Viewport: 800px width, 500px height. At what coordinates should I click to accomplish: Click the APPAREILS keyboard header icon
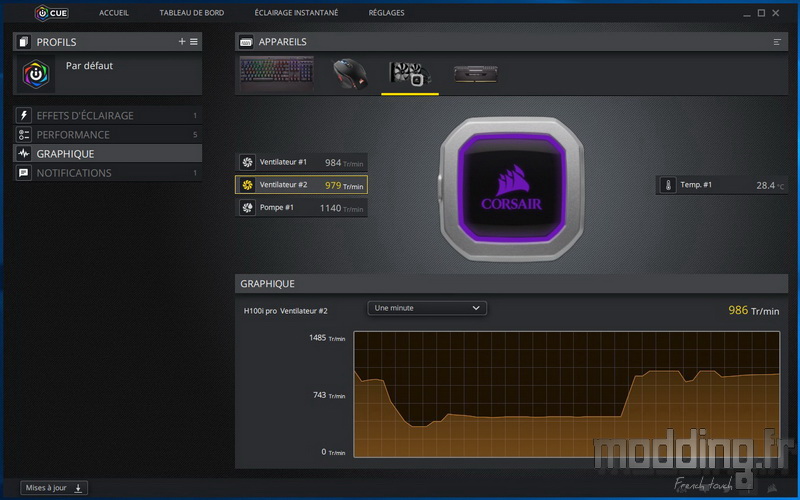(246, 42)
